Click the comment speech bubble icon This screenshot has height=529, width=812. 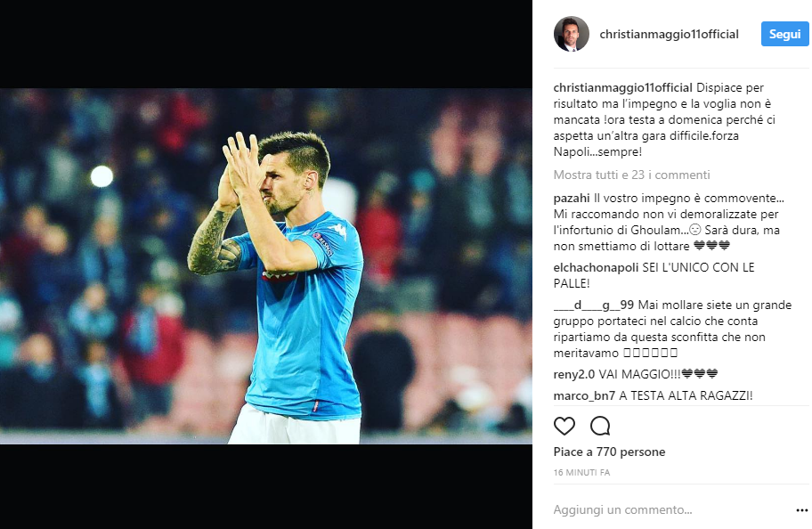click(x=600, y=426)
